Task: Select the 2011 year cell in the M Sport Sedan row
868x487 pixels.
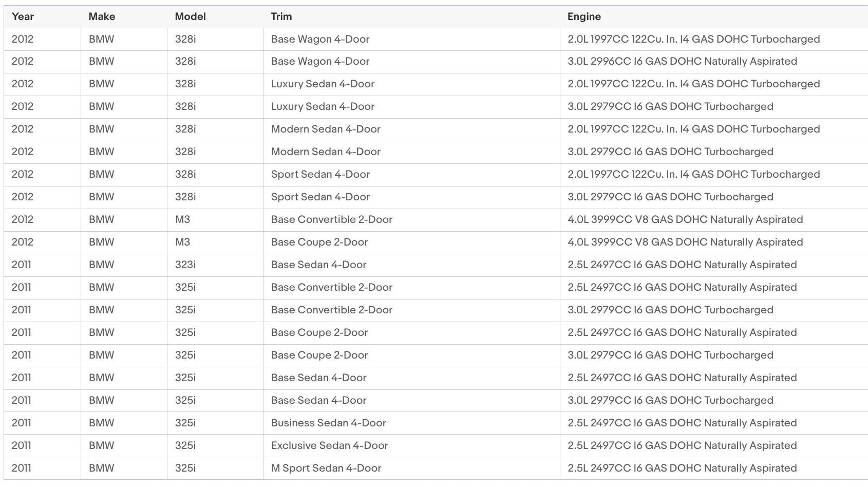Action: tap(42, 469)
